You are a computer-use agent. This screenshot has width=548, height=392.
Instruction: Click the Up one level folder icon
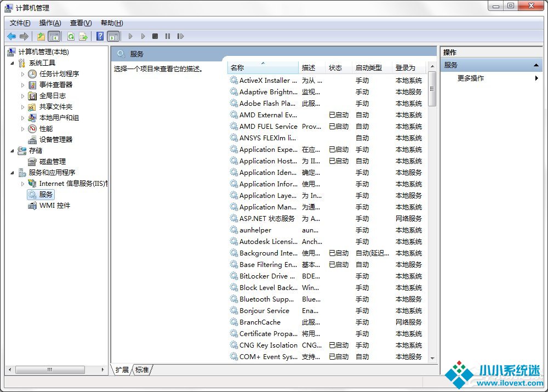[41, 36]
